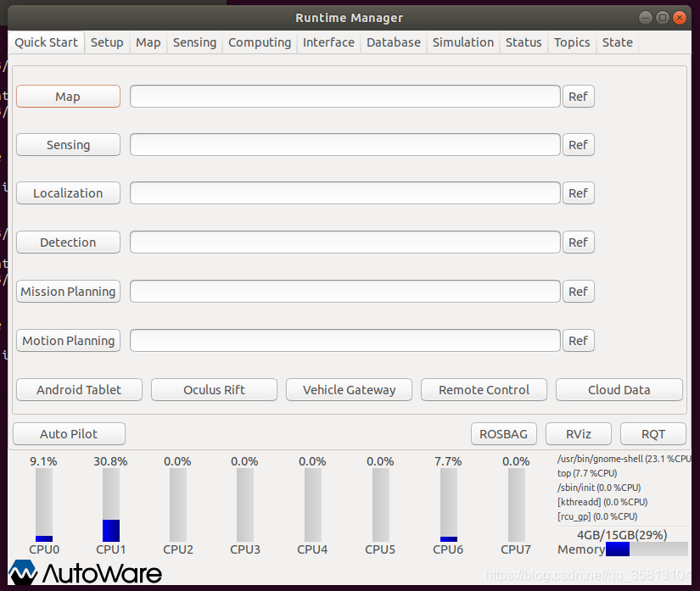The height and width of the screenshot is (591, 700).
Task: Launch RViz
Action: point(579,434)
